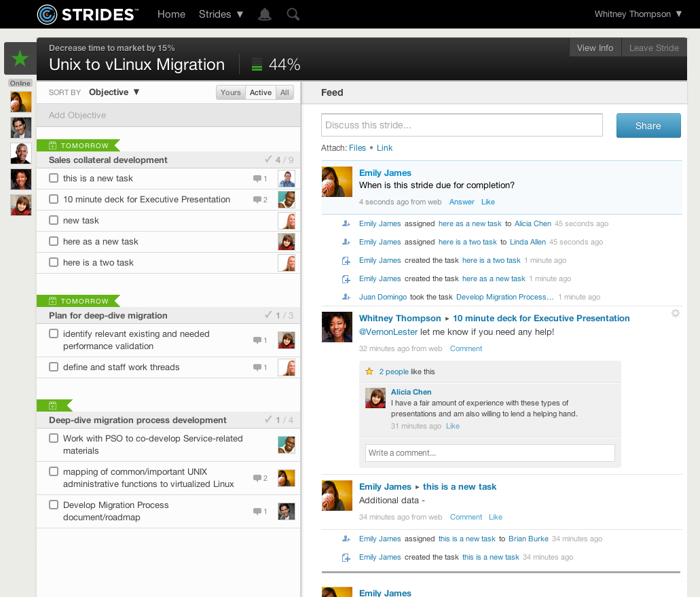Click Answer under Emily James's question
The width and height of the screenshot is (700, 597).
[462, 202]
